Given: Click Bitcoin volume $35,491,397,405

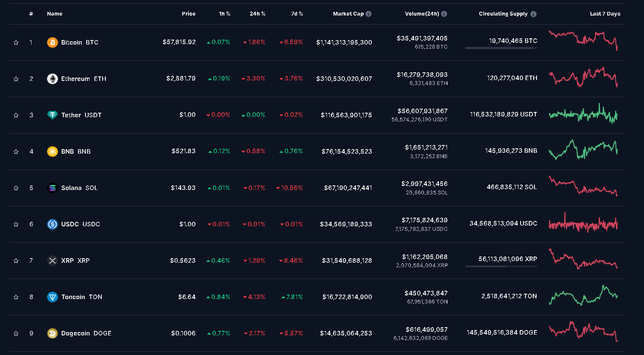Looking at the screenshot, I should click(x=422, y=38).
